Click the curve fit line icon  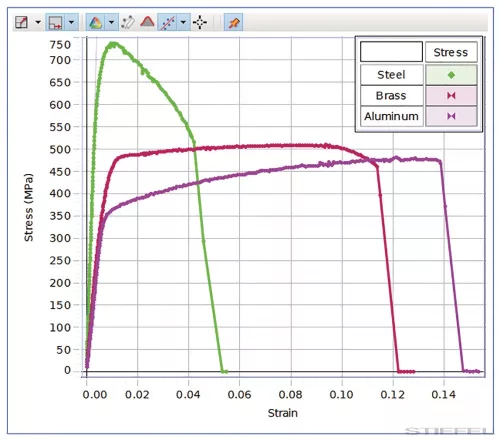pyautogui.click(x=167, y=22)
